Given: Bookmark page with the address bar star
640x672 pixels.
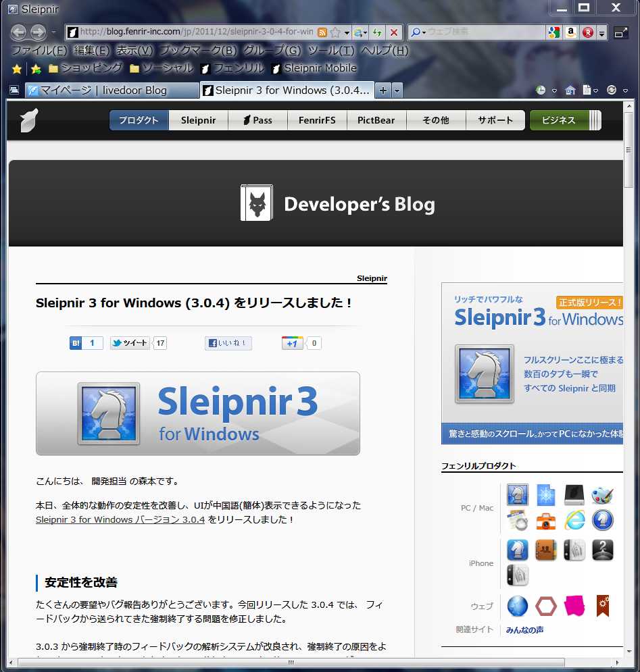Looking at the screenshot, I should pos(335,32).
